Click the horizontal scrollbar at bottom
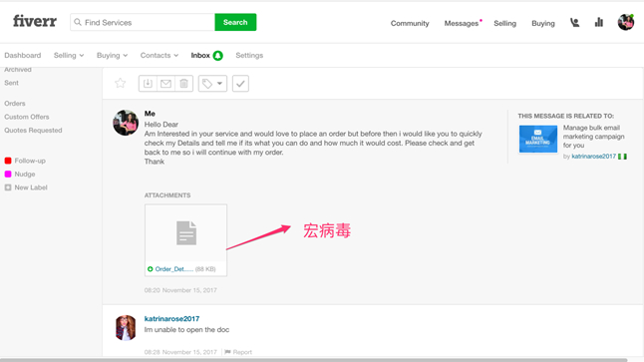This screenshot has width=644, height=362. [x=314, y=360]
